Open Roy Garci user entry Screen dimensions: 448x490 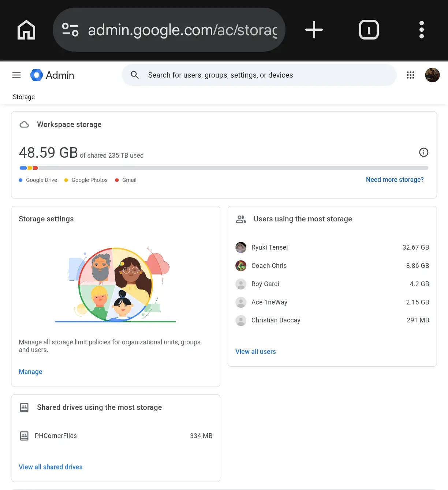(332, 284)
